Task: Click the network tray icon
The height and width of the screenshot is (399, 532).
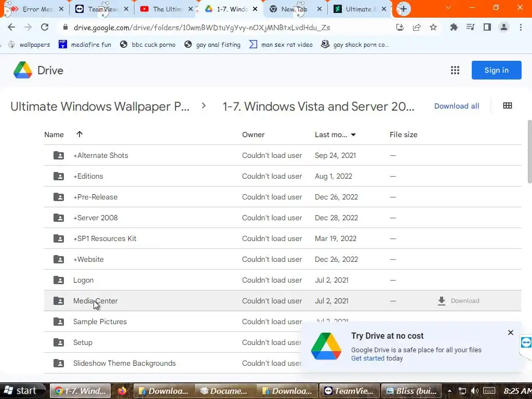Action: point(462,391)
